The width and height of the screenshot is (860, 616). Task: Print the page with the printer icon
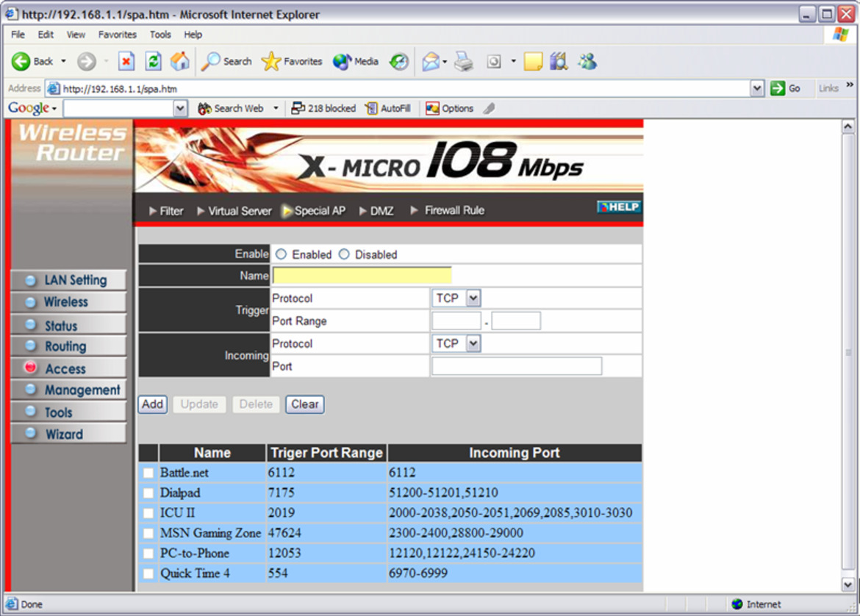pyautogui.click(x=464, y=62)
